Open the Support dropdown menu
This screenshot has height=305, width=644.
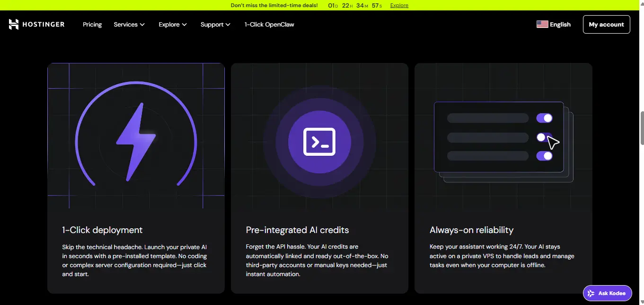[x=215, y=25]
